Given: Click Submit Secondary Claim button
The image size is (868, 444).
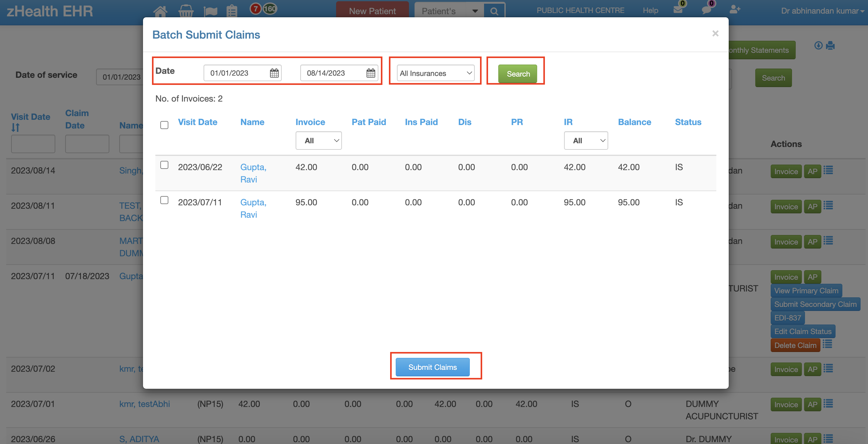Looking at the screenshot, I should click(x=815, y=304).
